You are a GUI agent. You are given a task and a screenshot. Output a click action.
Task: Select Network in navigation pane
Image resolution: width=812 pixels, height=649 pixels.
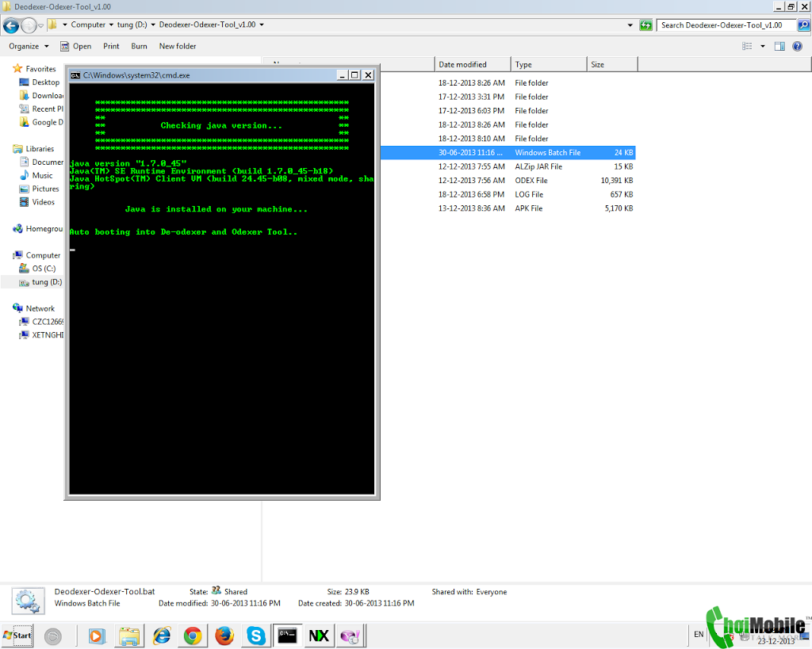coord(33,308)
